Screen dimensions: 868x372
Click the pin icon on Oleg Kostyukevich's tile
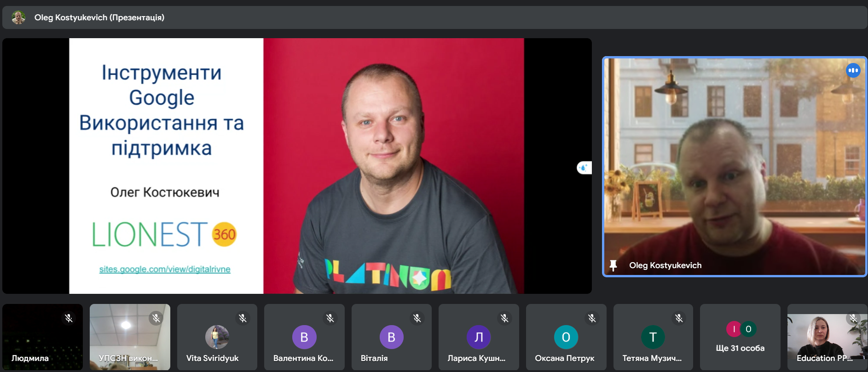pos(613,265)
